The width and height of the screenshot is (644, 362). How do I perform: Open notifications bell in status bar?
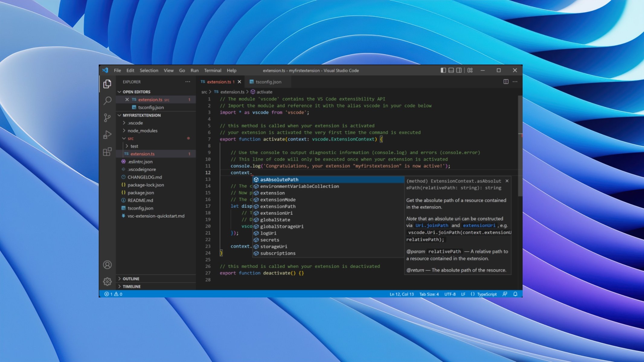click(515, 294)
